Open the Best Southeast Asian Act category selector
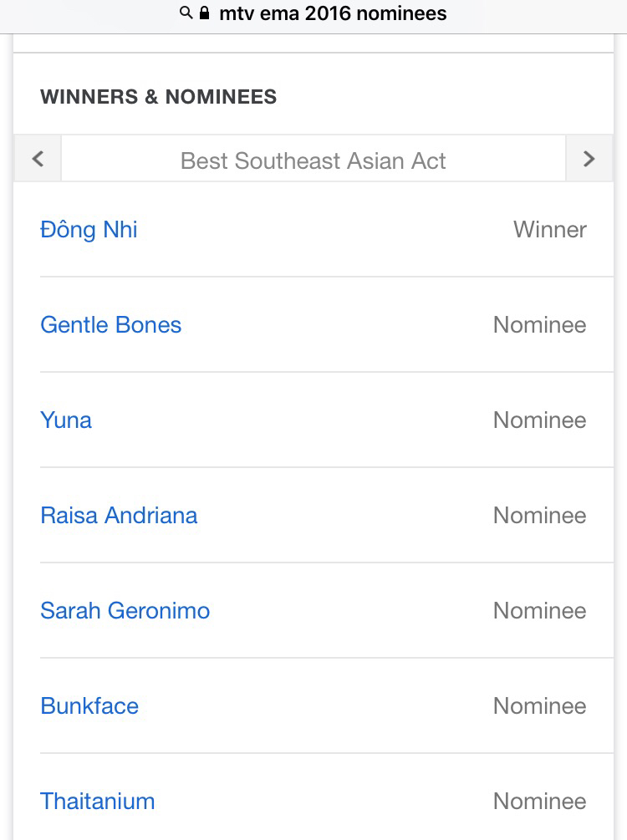Viewport: 627px width, 840px height. coord(313,160)
